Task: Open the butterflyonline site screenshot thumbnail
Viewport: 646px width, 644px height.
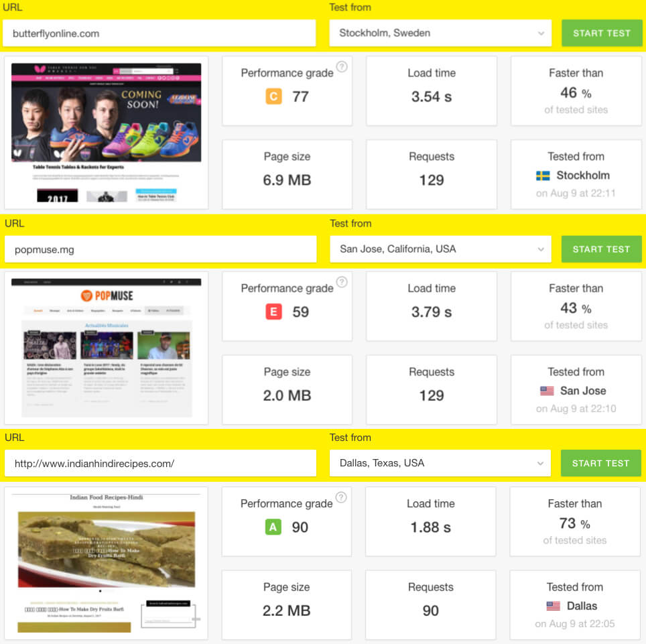Action: tap(107, 133)
